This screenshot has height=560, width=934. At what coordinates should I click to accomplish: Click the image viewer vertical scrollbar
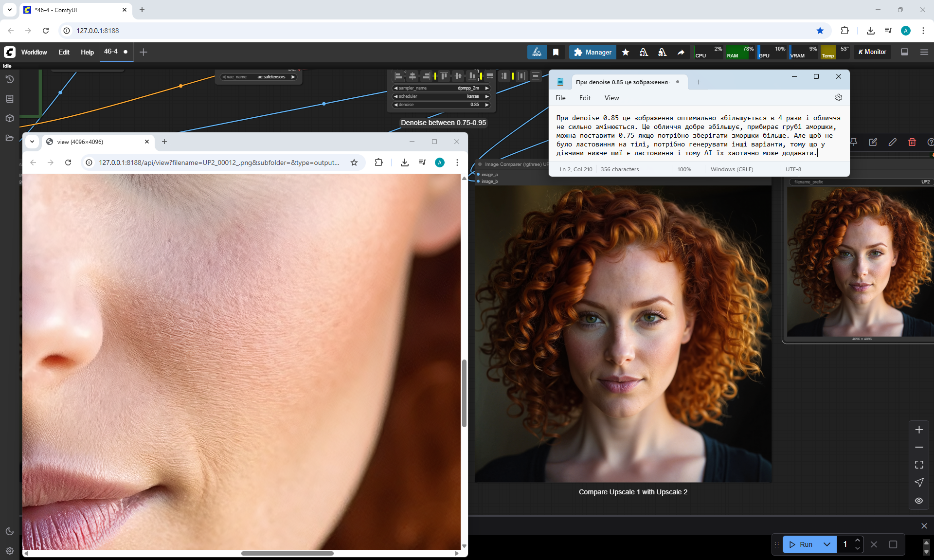(464, 393)
